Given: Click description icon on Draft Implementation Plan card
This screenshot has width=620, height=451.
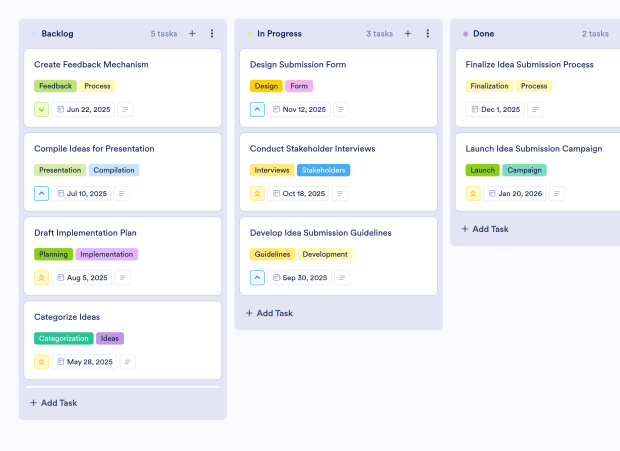Looking at the screenshot, I should 127,278.
